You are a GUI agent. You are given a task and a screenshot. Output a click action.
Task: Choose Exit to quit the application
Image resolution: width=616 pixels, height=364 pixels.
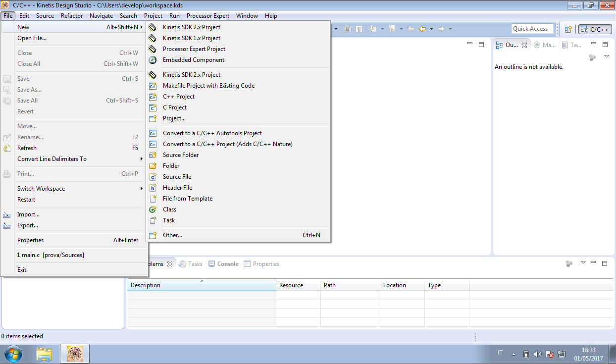coord(73,270)
